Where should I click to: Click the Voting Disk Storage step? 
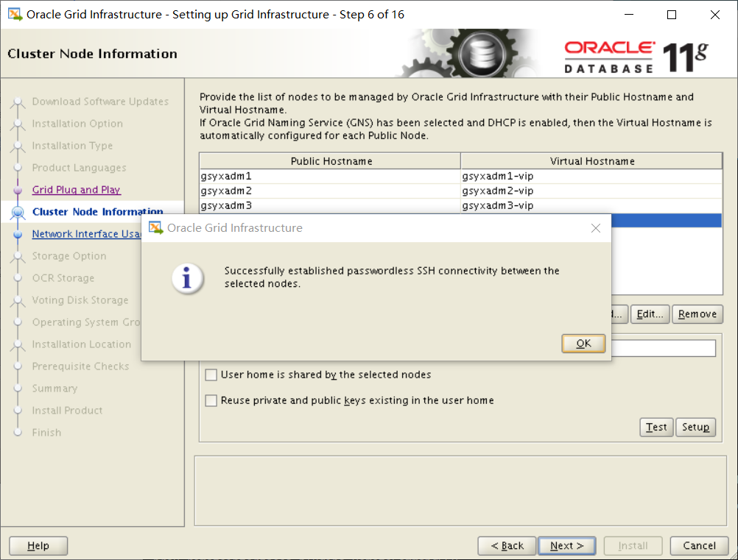(80, 300)
